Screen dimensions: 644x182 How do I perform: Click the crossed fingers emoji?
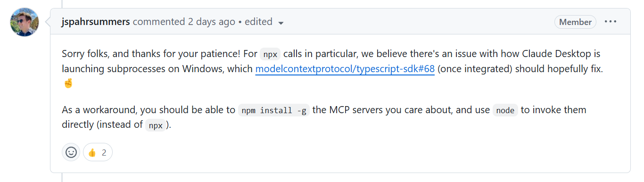click(67, 83)
